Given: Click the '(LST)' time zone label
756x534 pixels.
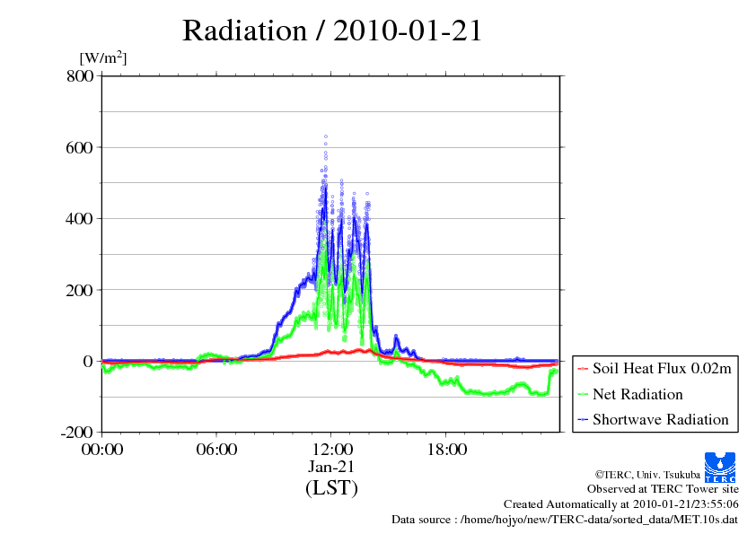Looking at the screenshot, I should pos(331,488).
